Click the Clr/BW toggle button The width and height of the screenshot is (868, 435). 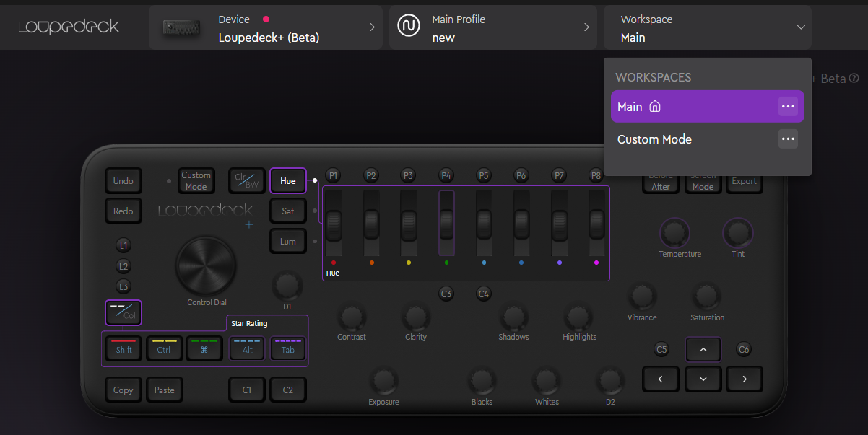coord(247,180)
